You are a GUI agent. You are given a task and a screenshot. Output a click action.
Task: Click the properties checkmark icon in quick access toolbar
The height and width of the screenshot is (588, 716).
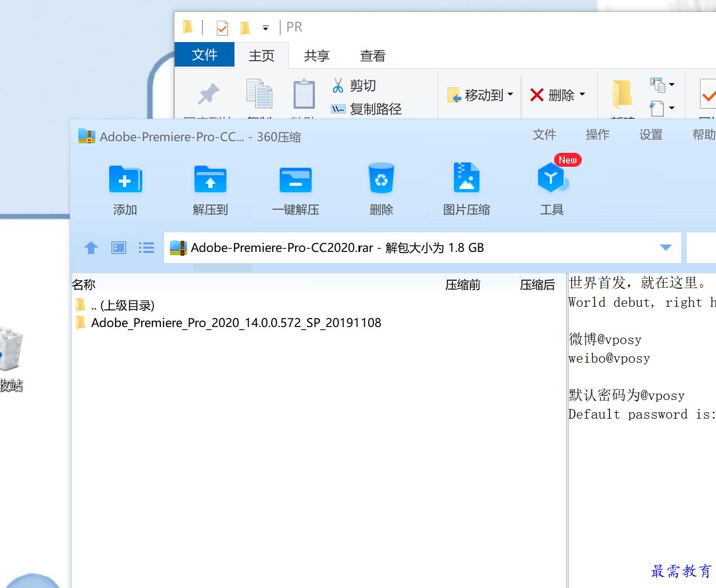[222, 27]
